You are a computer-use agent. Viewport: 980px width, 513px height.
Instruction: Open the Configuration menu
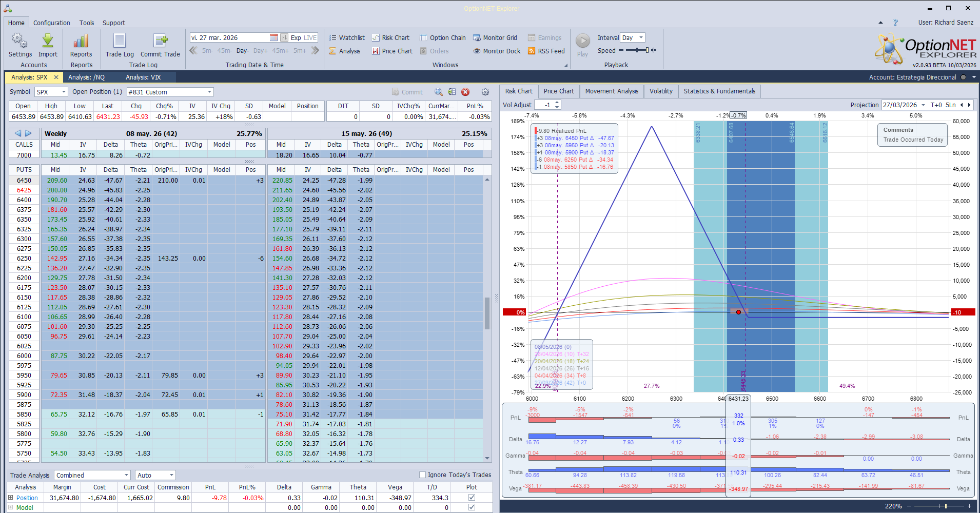pyautogui.click(x=51, y=23)
